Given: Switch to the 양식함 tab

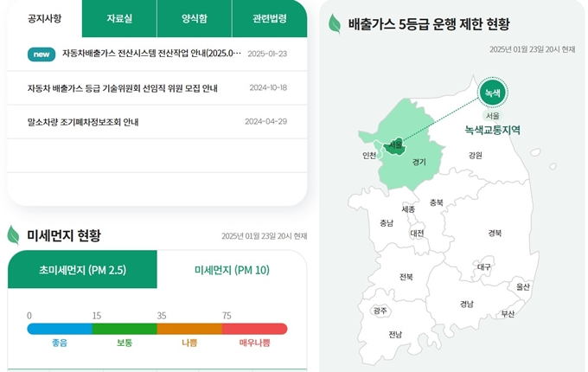Looking at the screenshot, I should pos(195,18).
